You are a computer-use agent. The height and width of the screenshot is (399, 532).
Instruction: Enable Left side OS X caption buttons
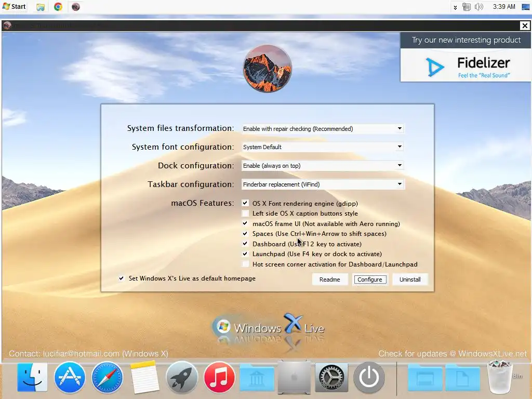tap(245, 213)
